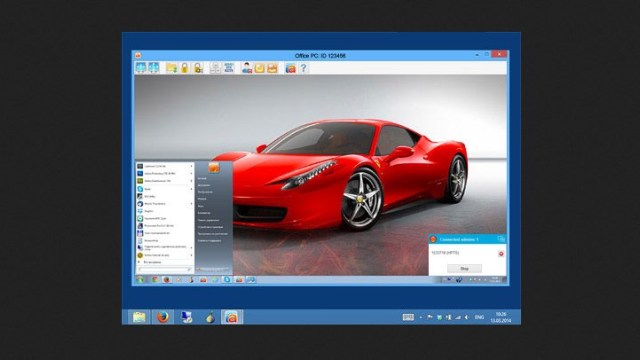Expand hidden tray icons arrow
Screen dimensions: 640x360
[x=421, y=317]
